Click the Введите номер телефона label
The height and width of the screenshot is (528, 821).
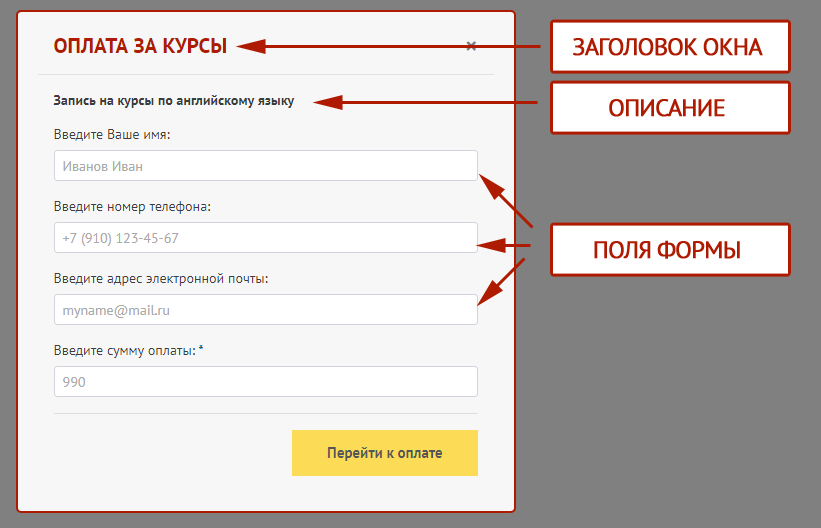[x=132, y=206]
